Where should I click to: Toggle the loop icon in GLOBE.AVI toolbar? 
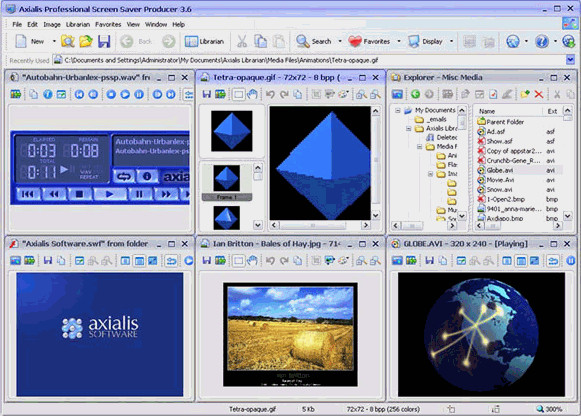[553, 261]
